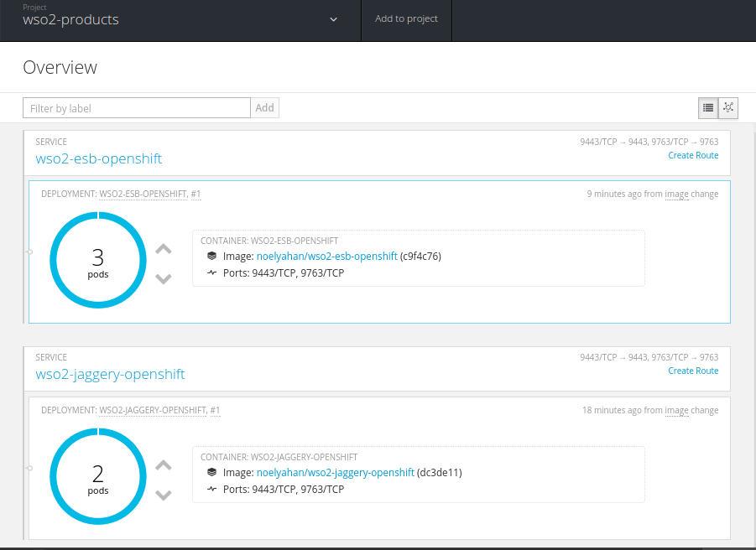Click ESB service port mapping text
756x550 pixels.
[649, 142]
